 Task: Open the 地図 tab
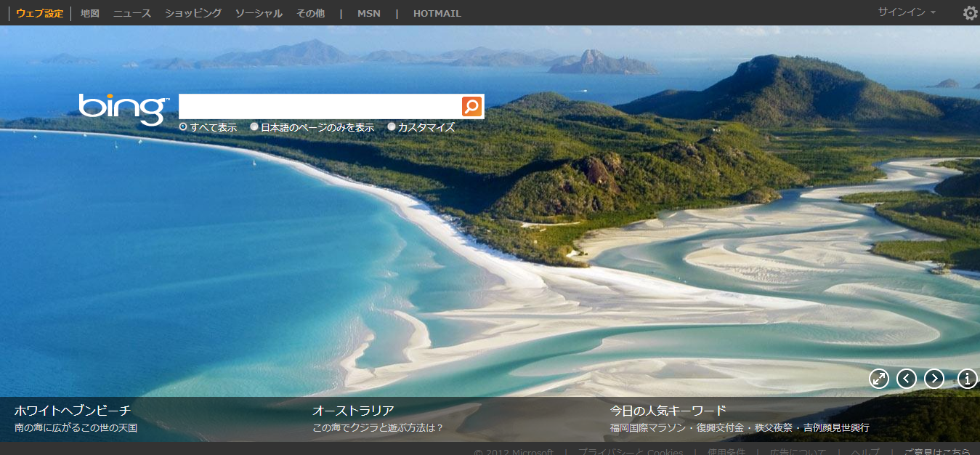tap(90, 13)
